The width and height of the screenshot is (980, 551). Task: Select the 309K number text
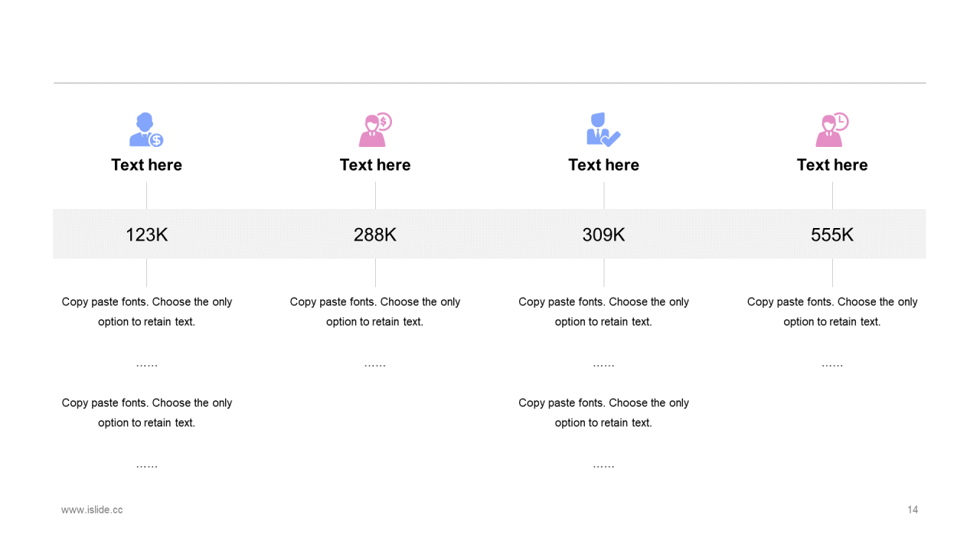point(603,235)
